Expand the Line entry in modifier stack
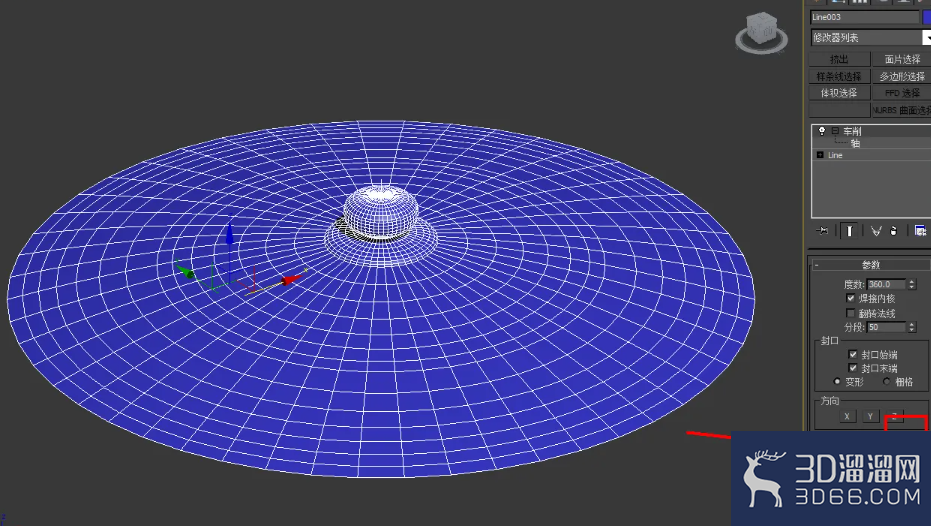931x526 pixels. coord(820,155)
